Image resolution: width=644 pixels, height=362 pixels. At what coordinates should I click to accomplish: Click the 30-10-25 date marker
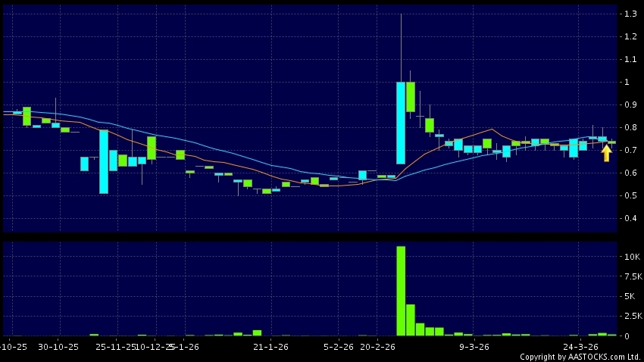coord(58,347)
